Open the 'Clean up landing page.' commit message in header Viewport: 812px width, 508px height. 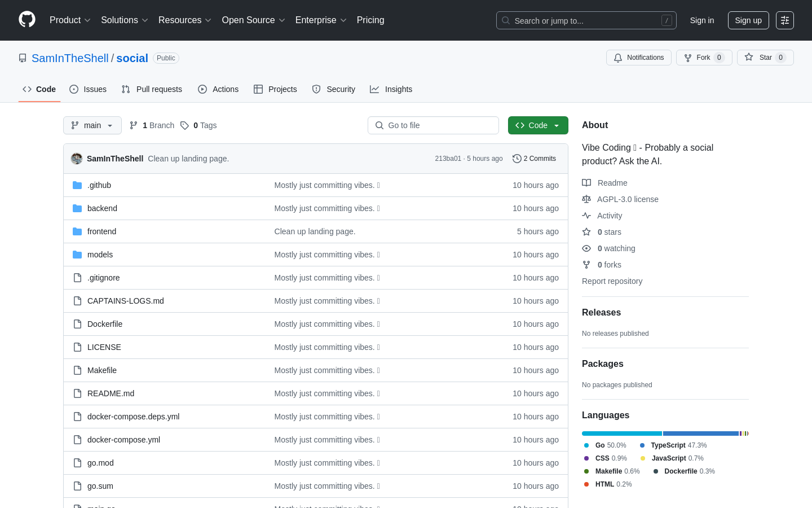pos(188,159)
